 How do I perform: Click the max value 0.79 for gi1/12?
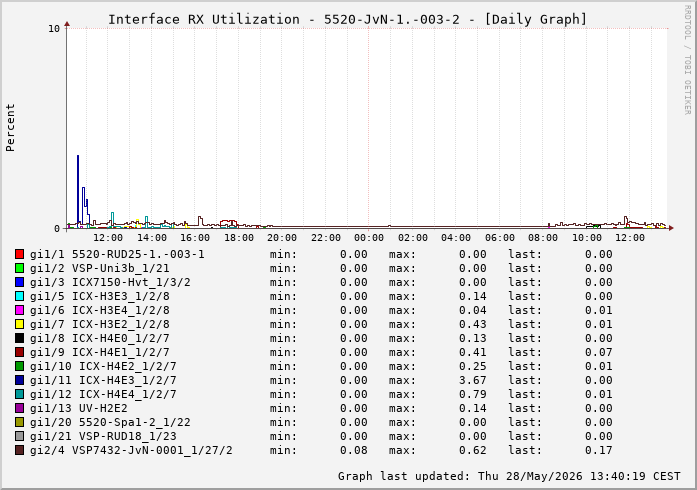[x=473, y=394]
